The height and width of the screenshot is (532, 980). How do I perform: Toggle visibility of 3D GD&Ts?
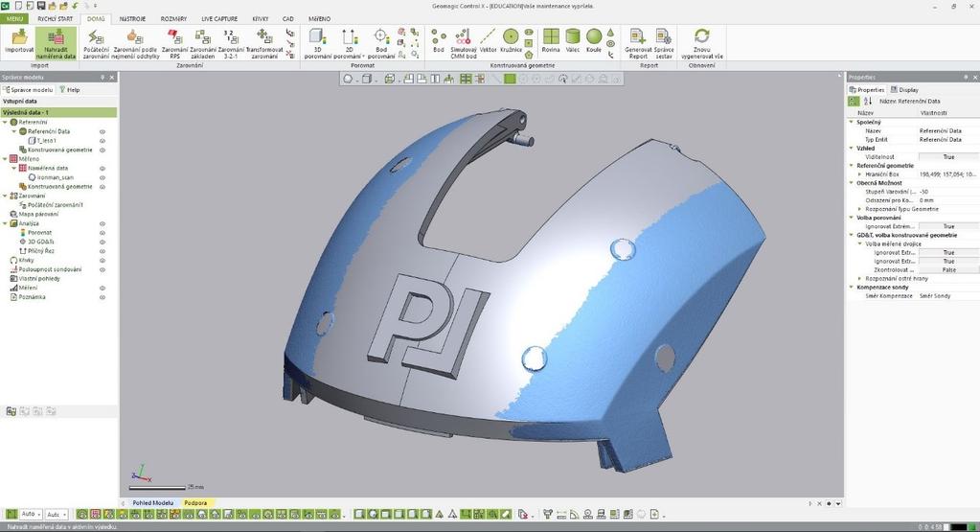103,242
